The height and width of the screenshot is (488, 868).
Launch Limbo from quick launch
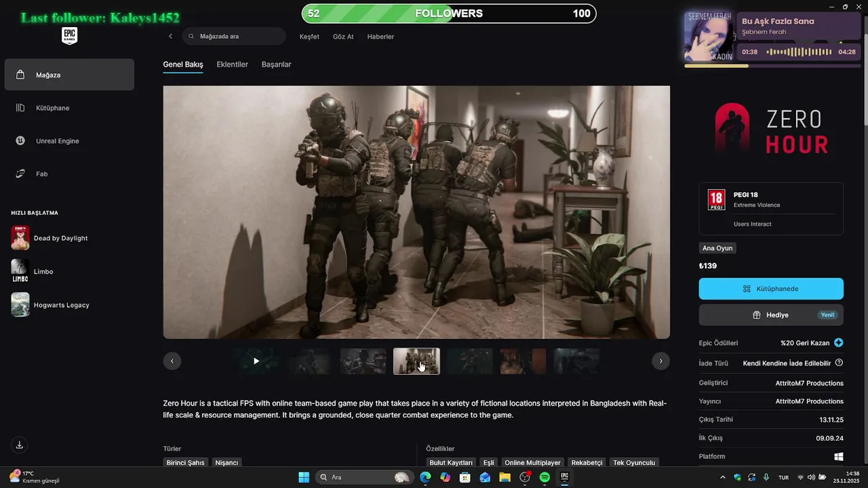pos(32,271)
